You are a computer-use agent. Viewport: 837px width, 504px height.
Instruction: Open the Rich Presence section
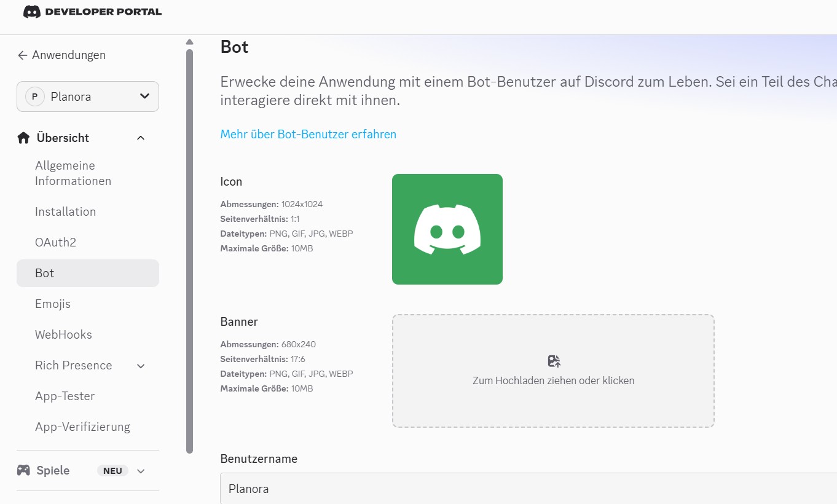[73, 365]
